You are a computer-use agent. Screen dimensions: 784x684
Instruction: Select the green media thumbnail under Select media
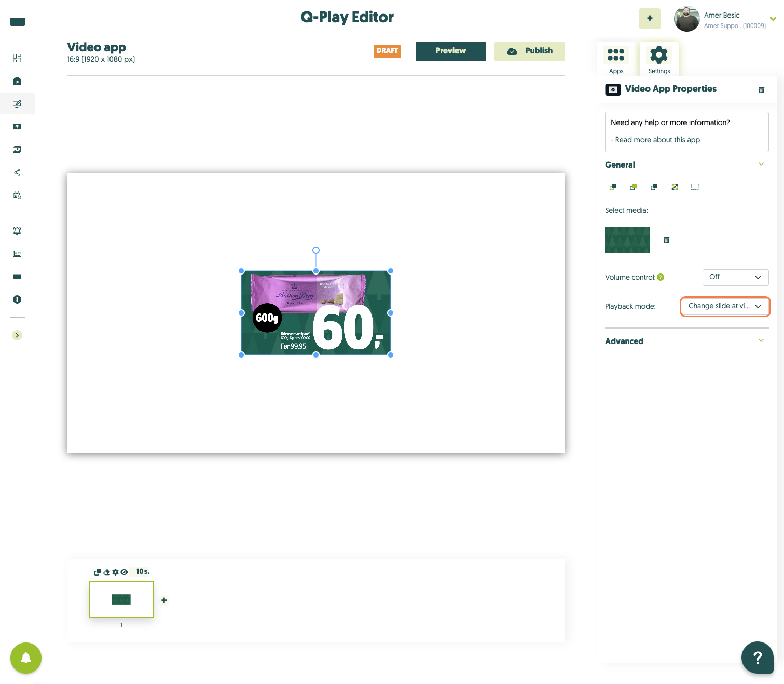pyautogui.click(x=627, y=240)
